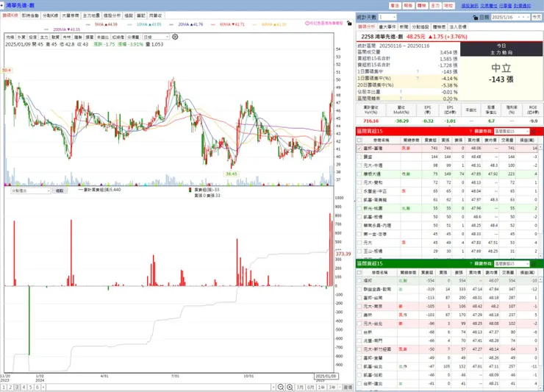Image resolution: width=544 pixels, height=392 pixels.
Task: Open the 個股資訊 link at top right
Action: [470, 6]
